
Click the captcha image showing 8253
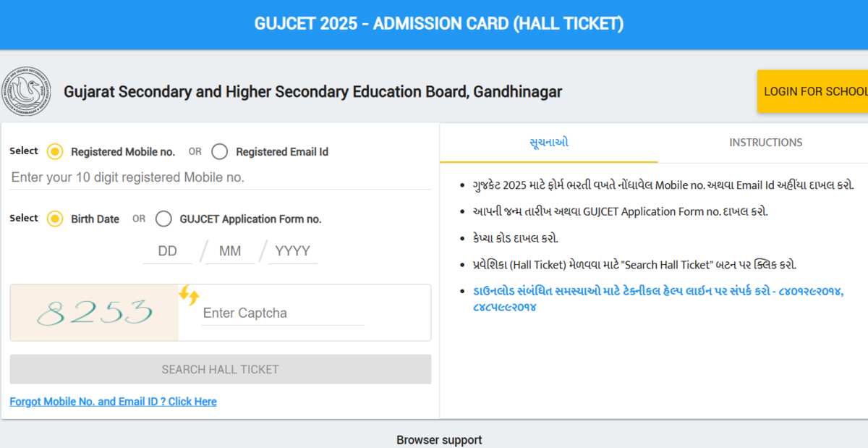pyautogui.click(x=94, y=313)
